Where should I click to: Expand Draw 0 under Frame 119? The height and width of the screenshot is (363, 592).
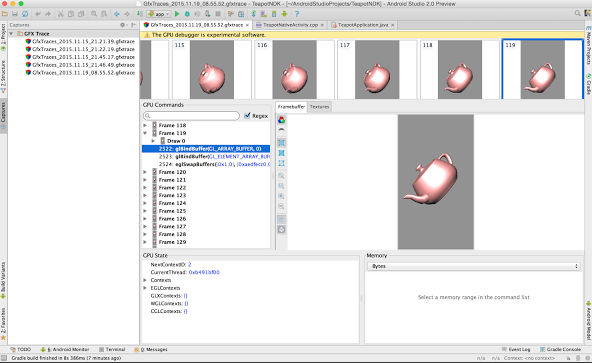(x=153, y=141)
